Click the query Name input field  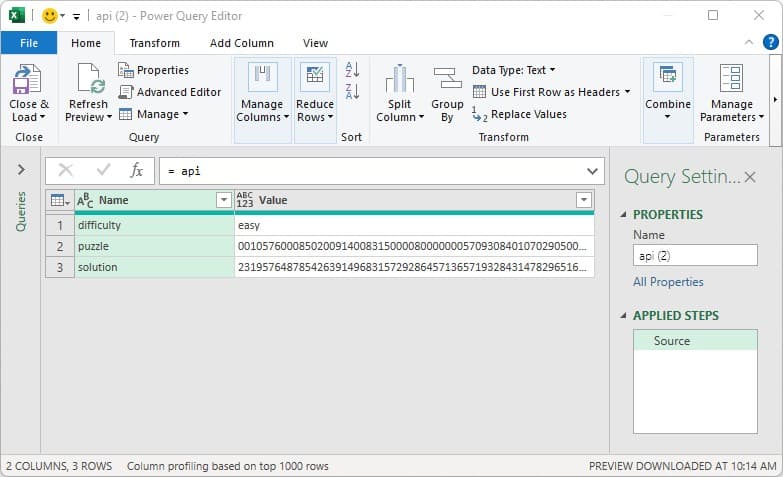pyautogui.click(x=694, y=256)
